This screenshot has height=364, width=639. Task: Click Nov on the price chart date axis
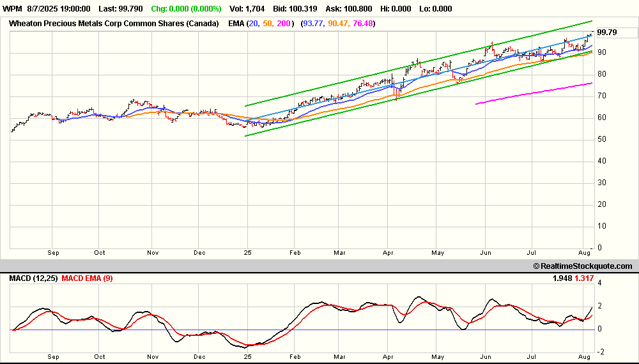[x=153, y=253]
